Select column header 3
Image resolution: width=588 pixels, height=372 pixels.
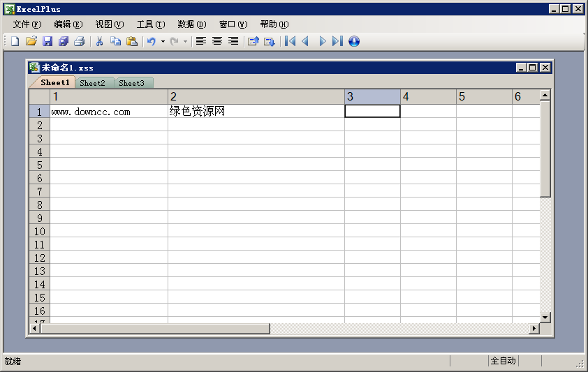(x=372, y=96)
